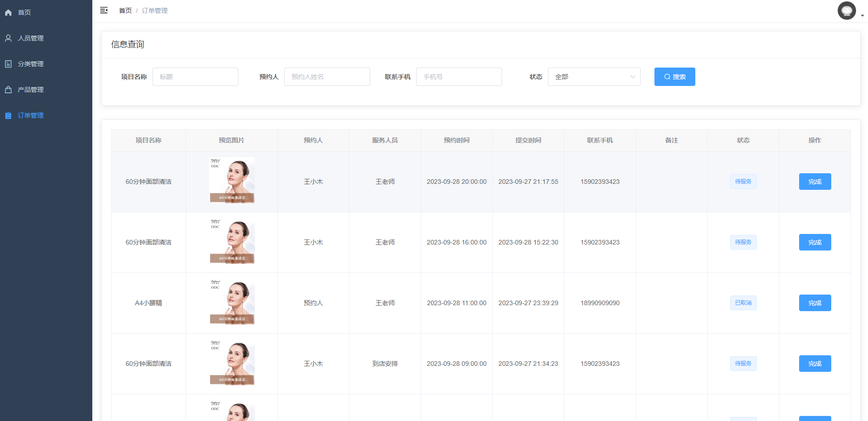868x421 pixels.
Task: Click the 预览图片 column header
Action: (x=231, y=140)
